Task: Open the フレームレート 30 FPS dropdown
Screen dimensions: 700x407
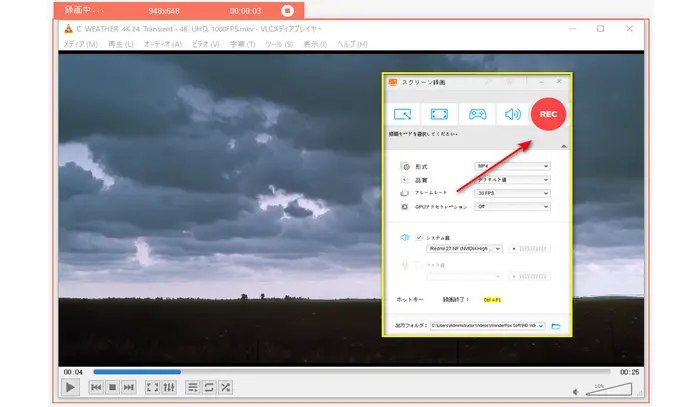Action: [511, 192]
